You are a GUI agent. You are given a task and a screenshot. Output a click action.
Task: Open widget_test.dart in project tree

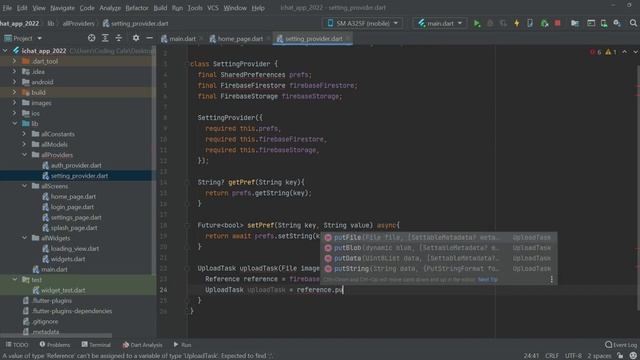coord(63,290)
